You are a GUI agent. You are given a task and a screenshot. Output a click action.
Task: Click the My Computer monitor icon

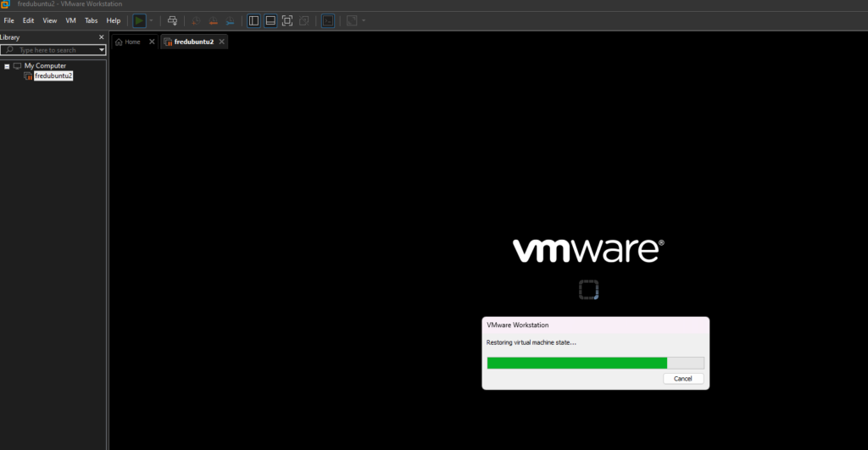tap(17, 66)
